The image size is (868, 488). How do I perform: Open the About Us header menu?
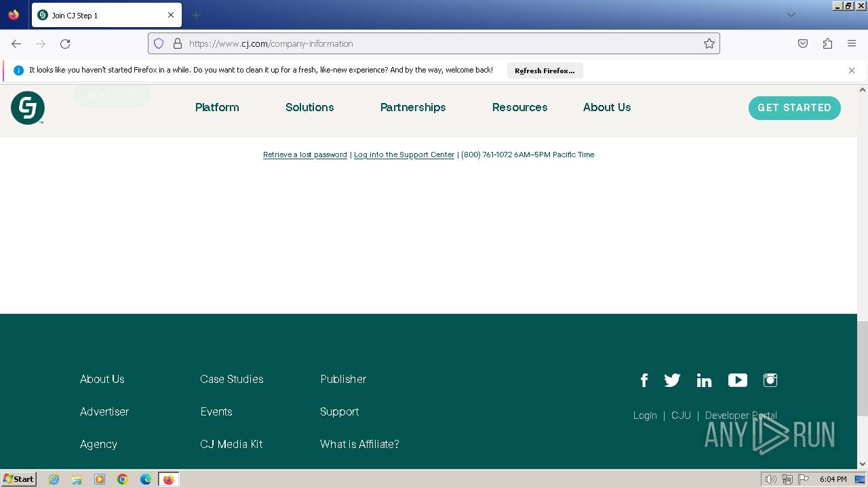(607, 107)
